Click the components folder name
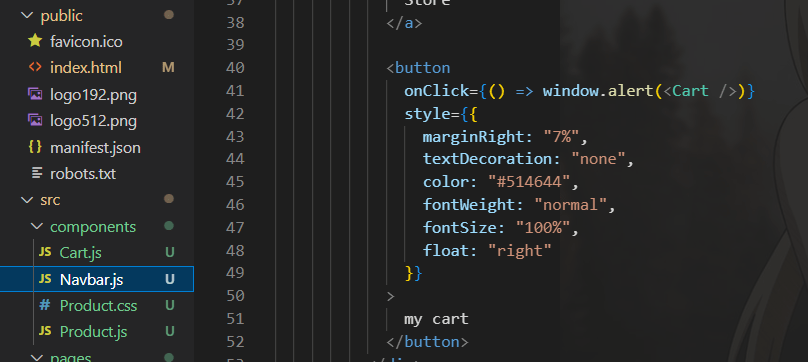Screen dimensions: 808x362 (93, 227)
